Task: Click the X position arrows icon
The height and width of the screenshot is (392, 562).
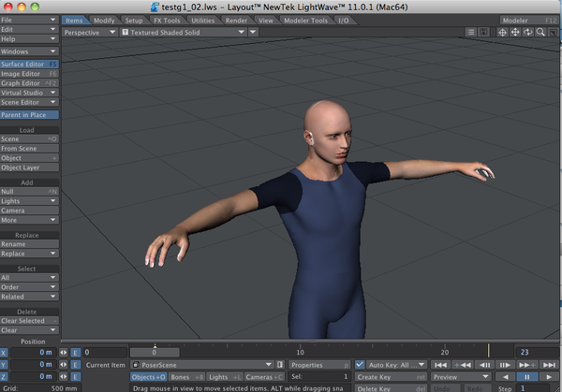Action: (x=64, y=353)
